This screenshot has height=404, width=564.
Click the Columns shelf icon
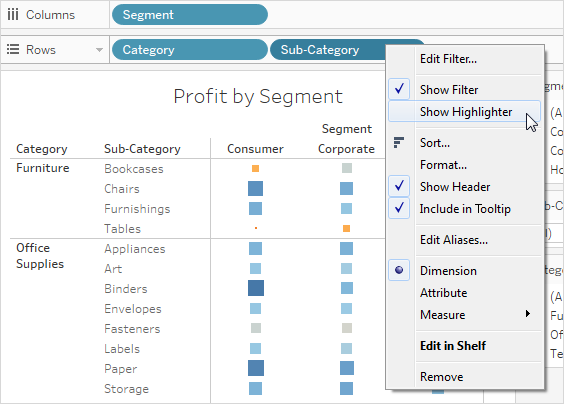click(13, 14)
